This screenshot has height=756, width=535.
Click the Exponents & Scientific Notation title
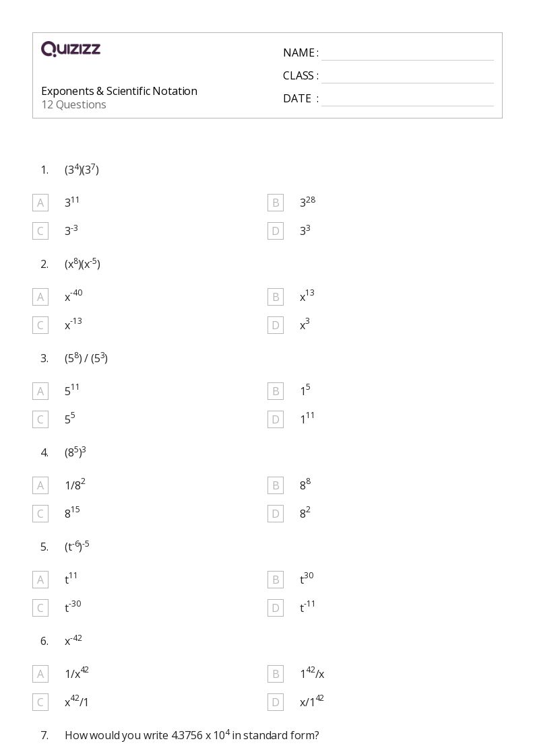(x=119, y=91)
